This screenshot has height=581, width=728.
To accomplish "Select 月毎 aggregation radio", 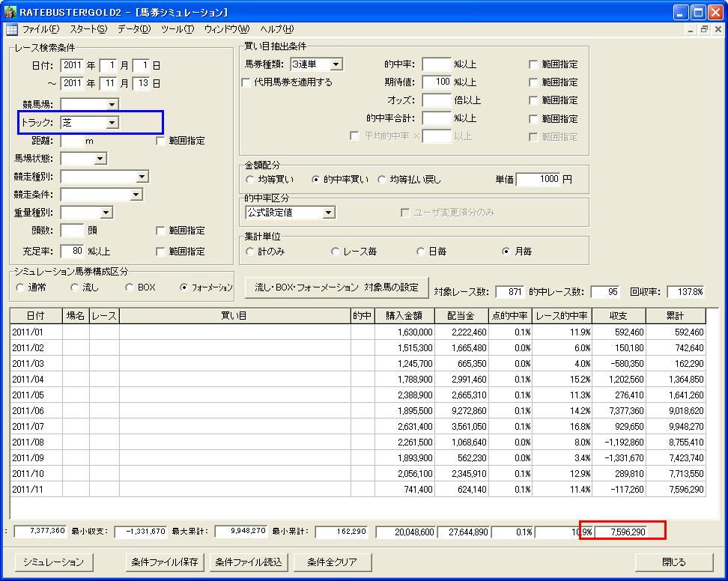I will pyautogui.click(x=506, y=252).
